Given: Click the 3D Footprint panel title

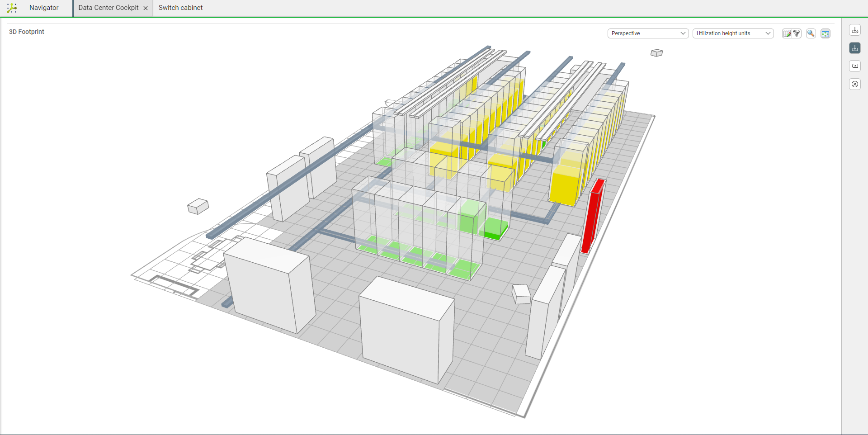Looking at the screenshot, I should 26,32.
